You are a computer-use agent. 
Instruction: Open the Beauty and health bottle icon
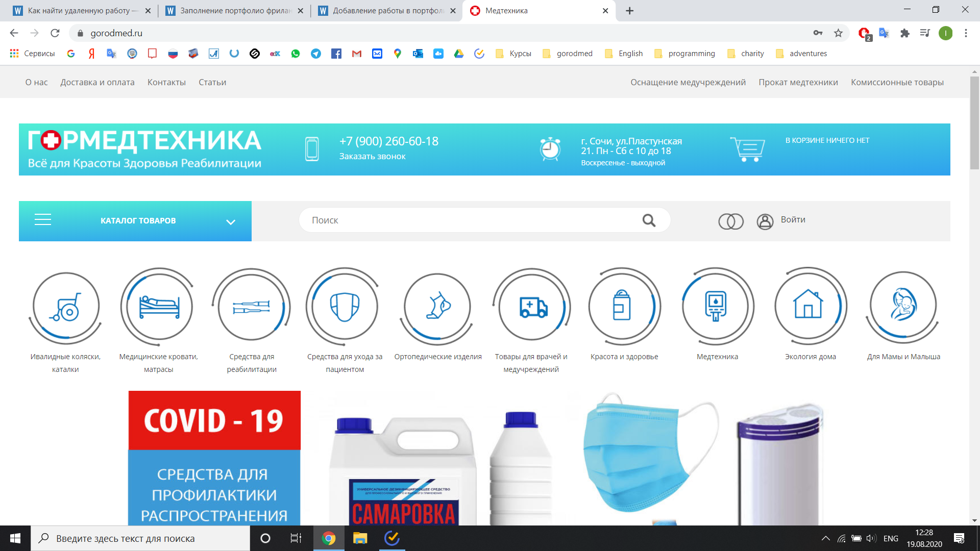point(624,307)
